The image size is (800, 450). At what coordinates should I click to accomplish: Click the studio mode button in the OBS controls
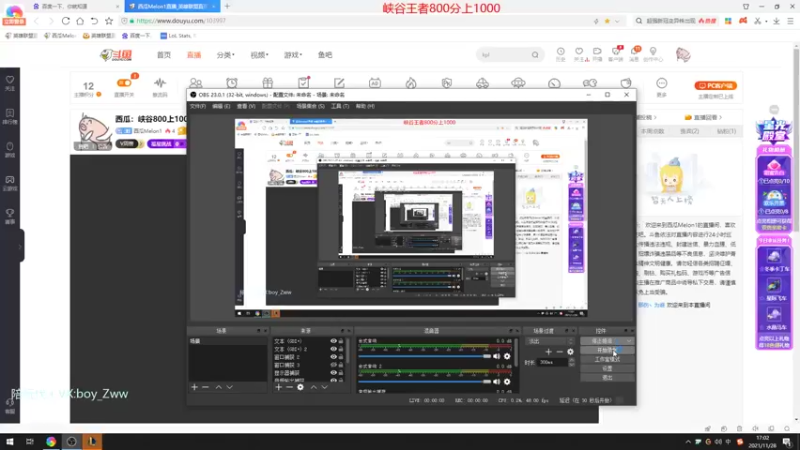[607, 359]
